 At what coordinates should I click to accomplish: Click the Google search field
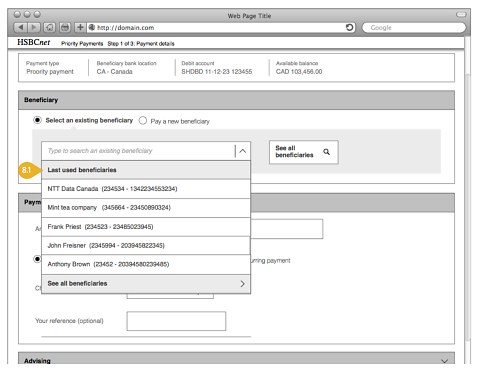(414, 27)
